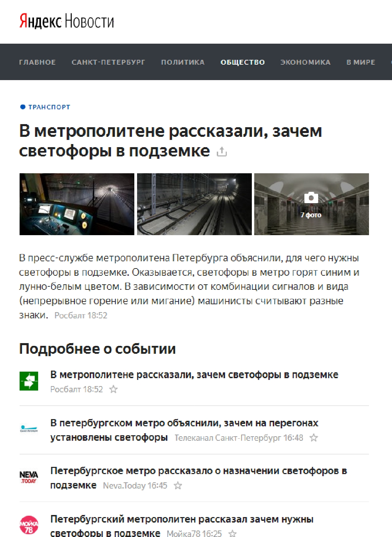
Task: Open article about светофоры на перегонах
Action: 184,423
